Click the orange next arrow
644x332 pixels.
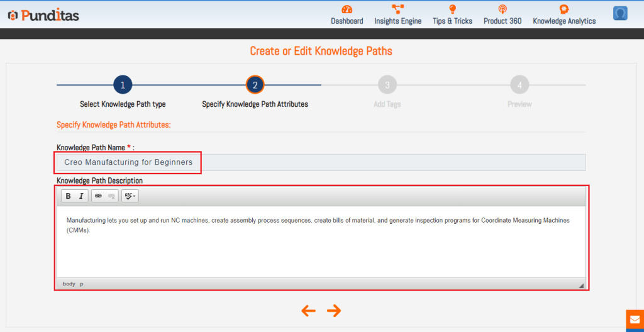pos(334,310)
